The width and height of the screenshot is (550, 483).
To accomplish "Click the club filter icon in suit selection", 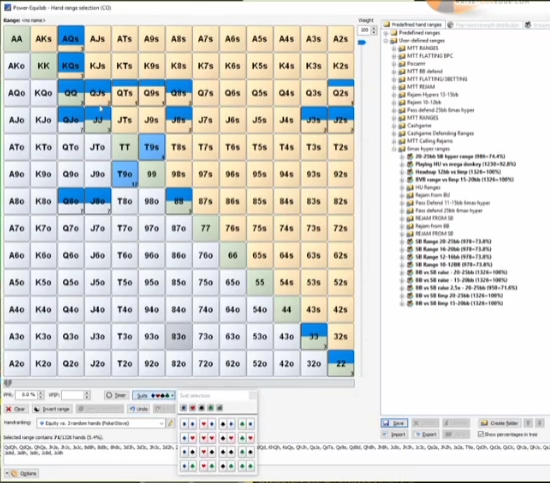I will pos(210,408).
